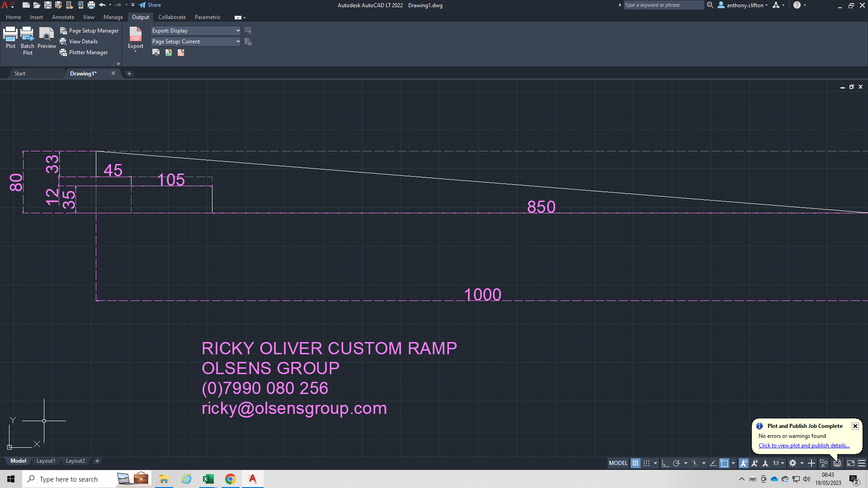Viewport: 868px width, 488px height.
Task: Click link to view plot and publish details
Action: coord(804,446)
